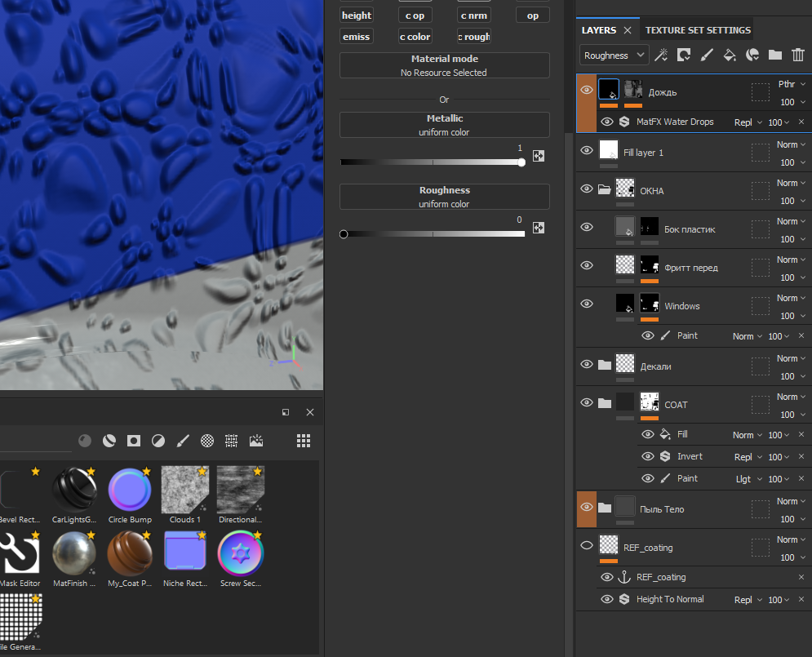Open MatFX Water Drops Repl blend dropdown

tap(748, 122)
